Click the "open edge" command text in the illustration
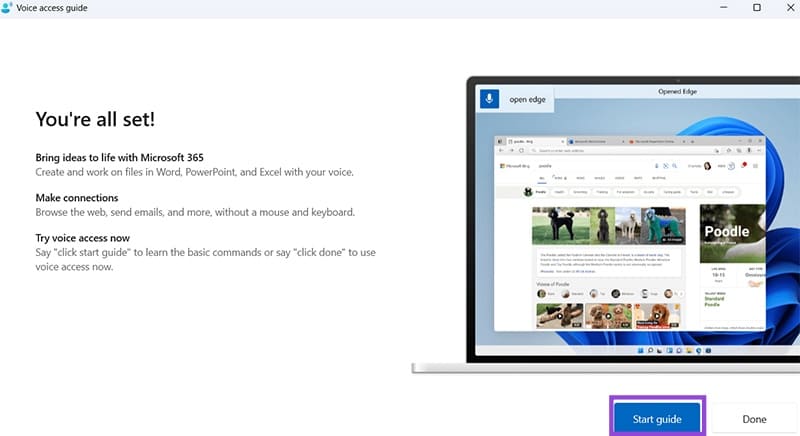Image resolution: width=800 pixels, height=436 pixels. tap(528, 99)
